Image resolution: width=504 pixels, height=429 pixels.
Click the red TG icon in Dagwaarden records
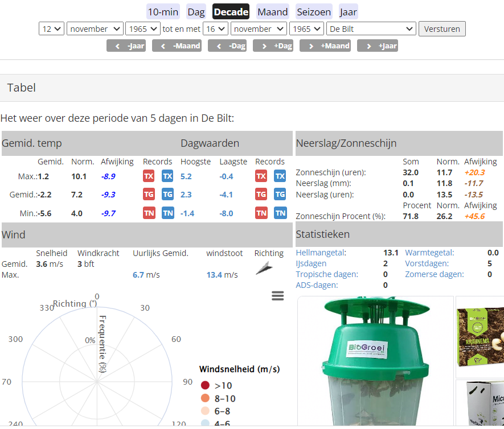point(261,194)
